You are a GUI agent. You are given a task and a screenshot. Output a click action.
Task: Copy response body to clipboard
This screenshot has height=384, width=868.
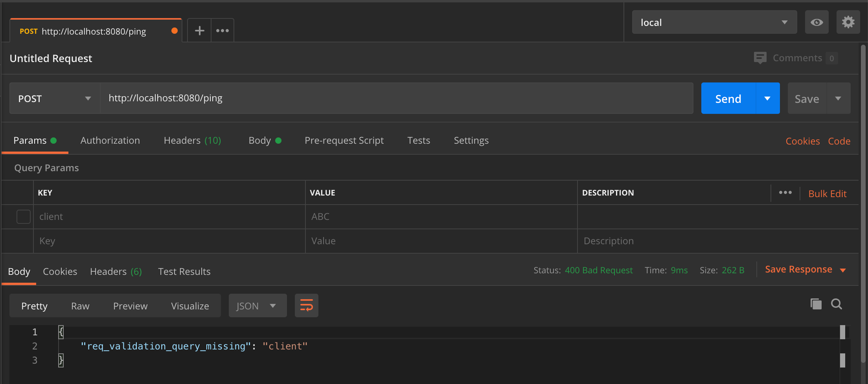[x=816, y=304]
